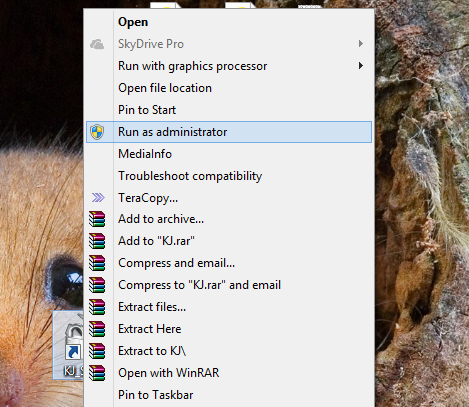Click WinRAR icon beside Compress and email
This screenshot has height=407, width=469.
(x=97, y=263)
